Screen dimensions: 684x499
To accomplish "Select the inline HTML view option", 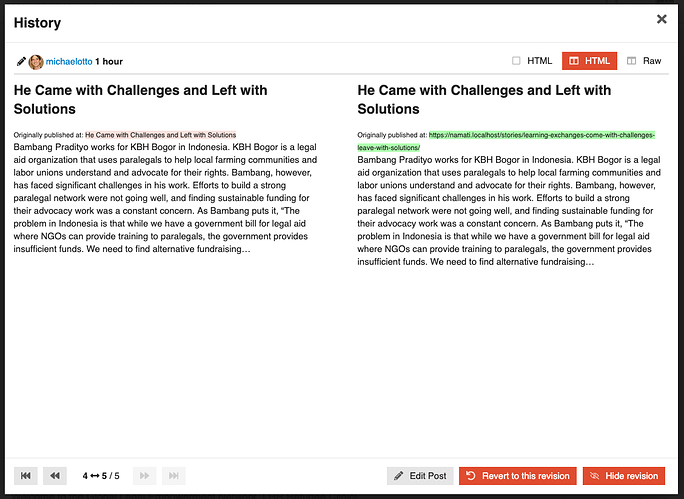I will pyautogui.click(x=532, y=61).
